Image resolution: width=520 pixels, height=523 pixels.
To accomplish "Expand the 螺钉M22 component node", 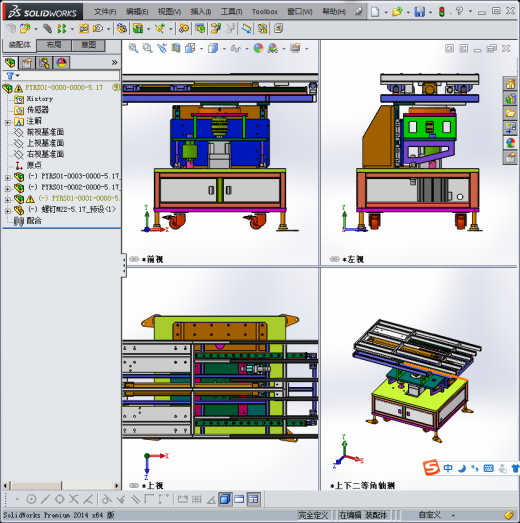I will coord(7,211).
